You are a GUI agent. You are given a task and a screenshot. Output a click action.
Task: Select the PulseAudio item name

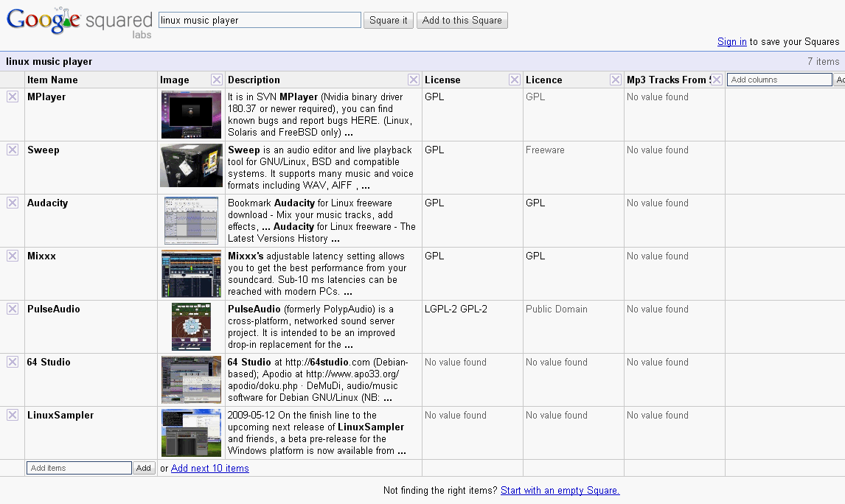pyautogui.click(x=53, y=309)
